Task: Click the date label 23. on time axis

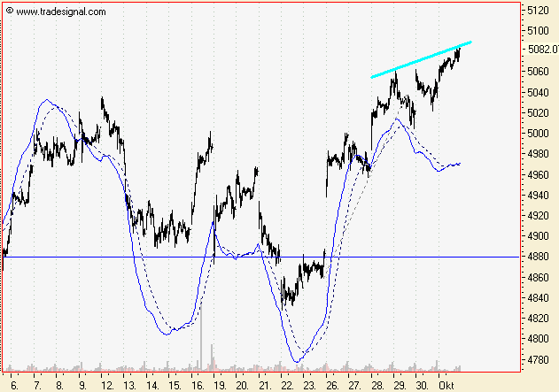Action: [x=309, y=386]
